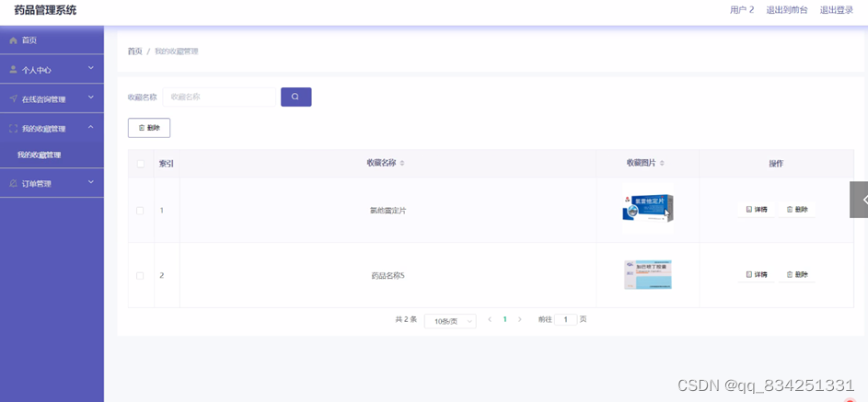Click the 首页 breadcrumb link
Screen dimensions: 868x402
point(135,52)
